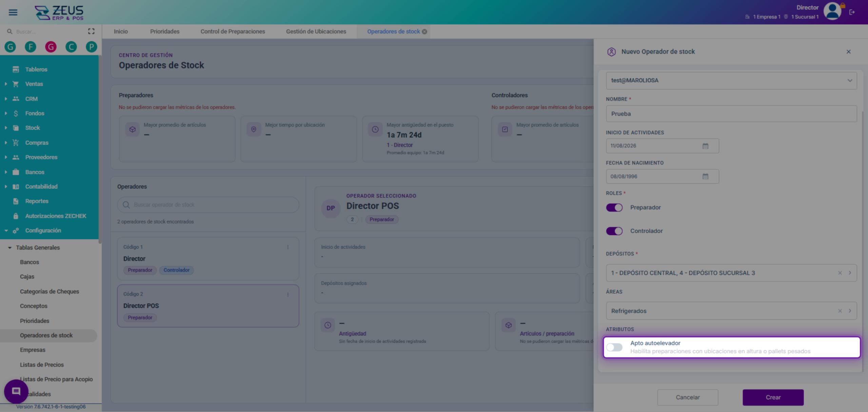Image resolution: width=868 pixels, height=412 pixels.
Task: Enable the Apto autoelevador switch
Action: (614, 347)
